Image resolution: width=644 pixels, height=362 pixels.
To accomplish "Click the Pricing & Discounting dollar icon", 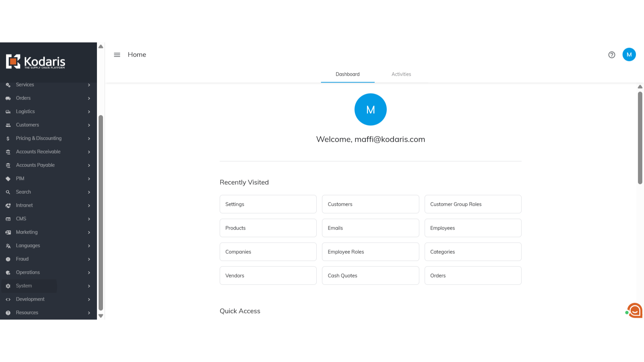I will tap(8, 138).
